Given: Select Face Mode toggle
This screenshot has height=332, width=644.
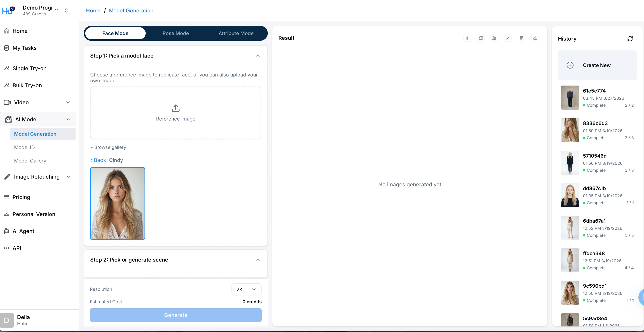Looking at the screenshot, I should point(115,33).
